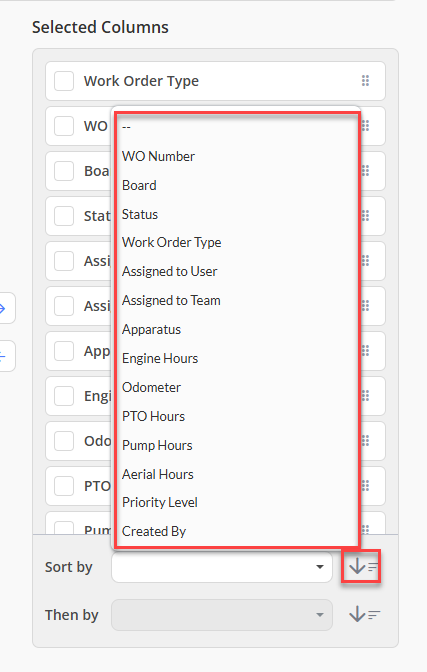Screen dimensions: 427x672
Task: Check the Work Order Type checkbox
Action: click(x=64, y=81)
